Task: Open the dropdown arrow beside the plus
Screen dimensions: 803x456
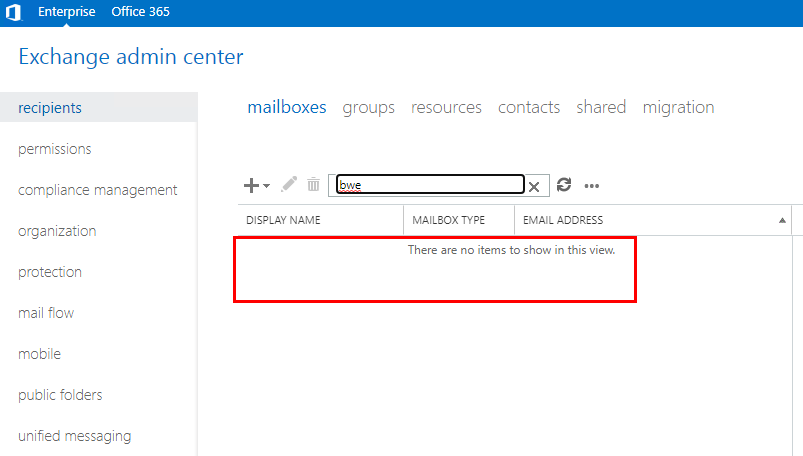Action: 266,185
